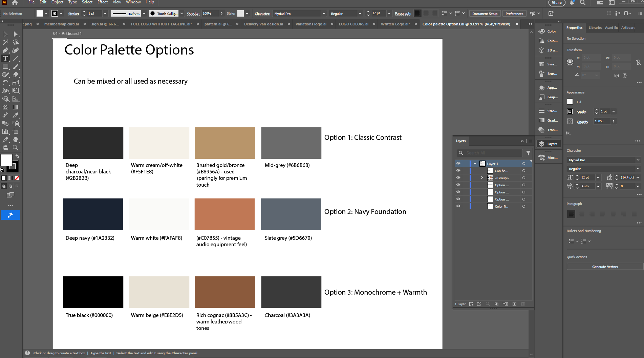Toggle constrain width and height proportions

pyautogui.click(x=638, y=62)
